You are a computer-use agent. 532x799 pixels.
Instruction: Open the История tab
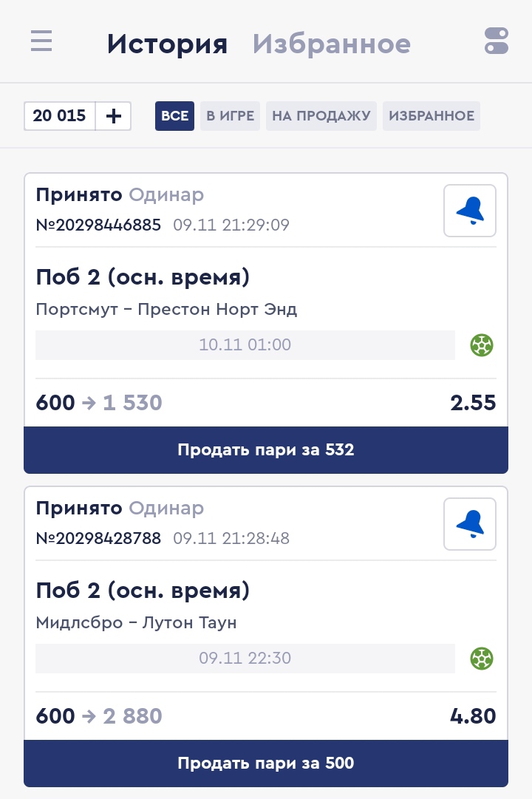coord(167,44)
